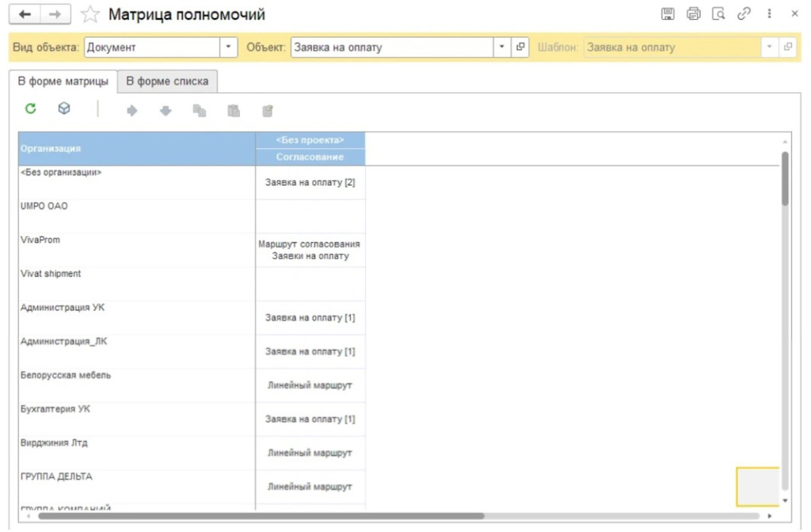
Task: Close the Матрица полномочий window
Action: click(794, 14)
